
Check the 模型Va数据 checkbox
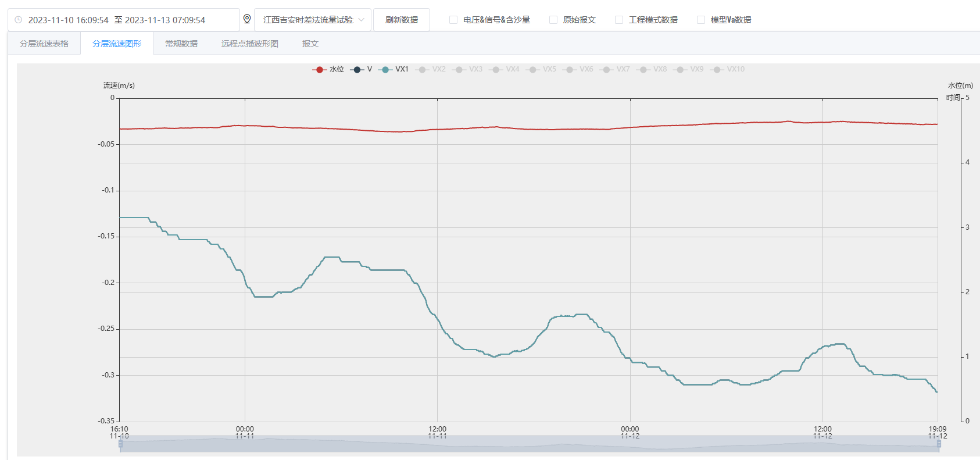point(701,20)
